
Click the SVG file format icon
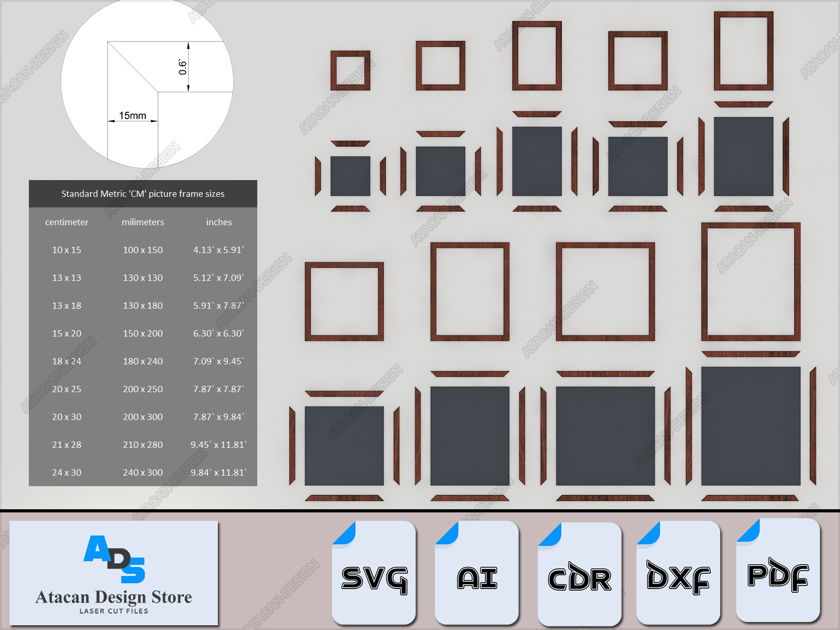coord(374,573)
